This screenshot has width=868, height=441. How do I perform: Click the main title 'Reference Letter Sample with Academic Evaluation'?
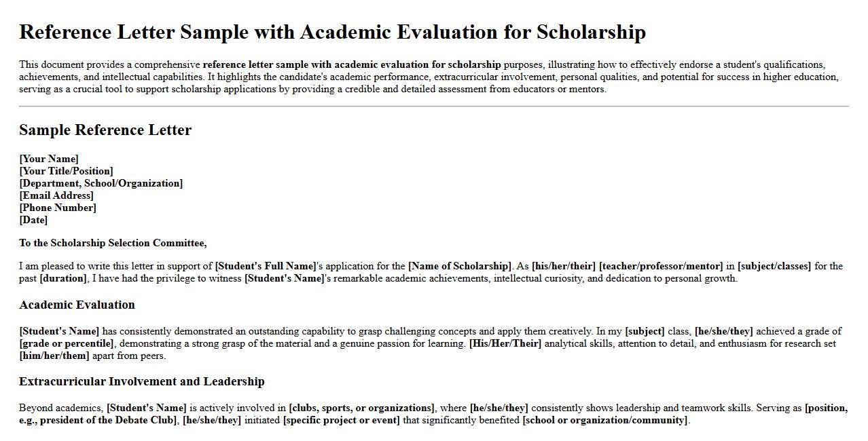point(332,32)
